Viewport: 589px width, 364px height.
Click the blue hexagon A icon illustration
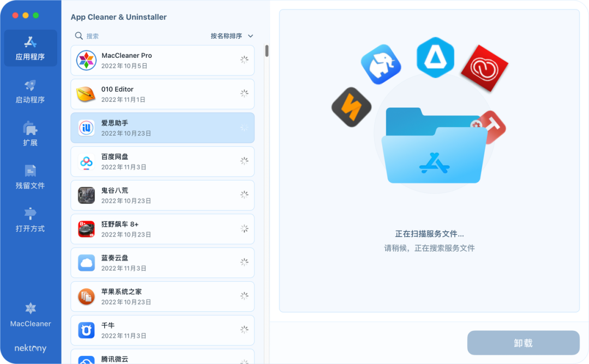click(435, 57)
